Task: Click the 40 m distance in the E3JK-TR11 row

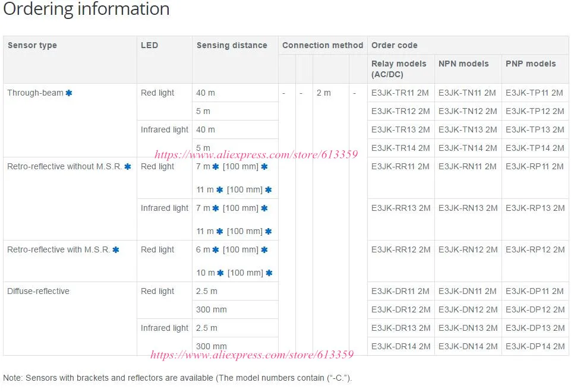Action: [x=206, y=93]
